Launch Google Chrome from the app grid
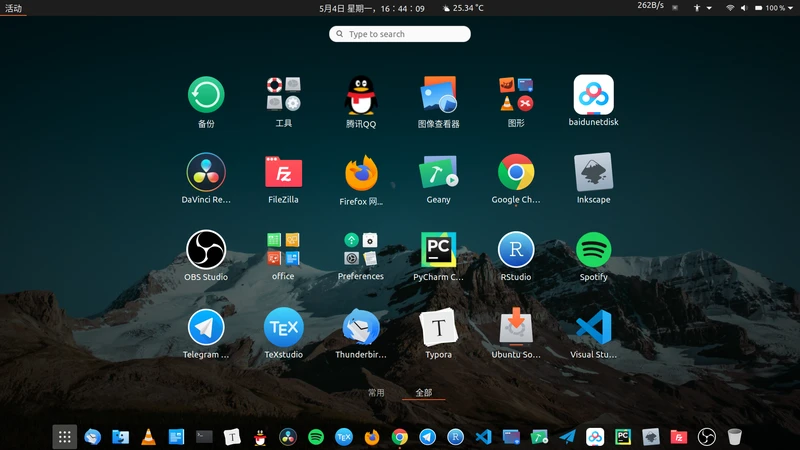 tap(516, 172)
